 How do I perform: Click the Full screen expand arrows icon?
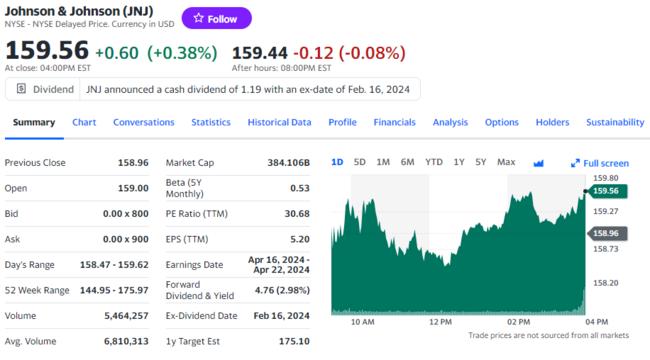(x=575, y=163)
